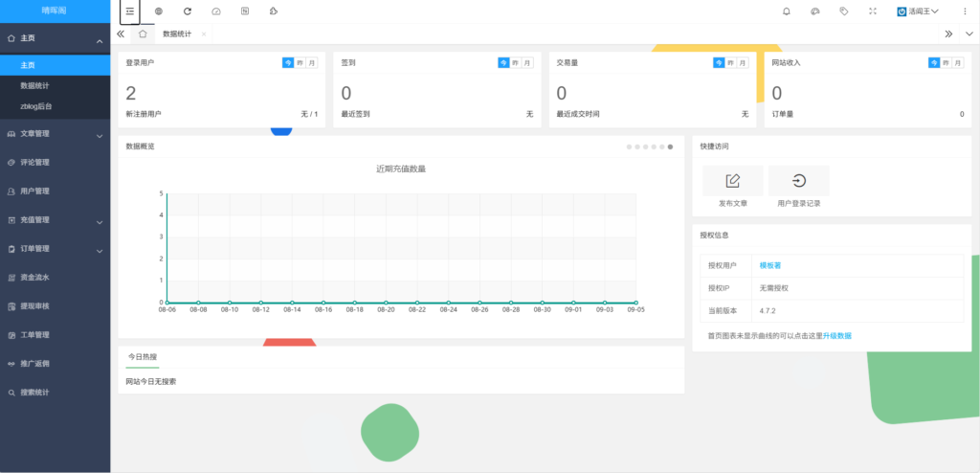Open notifications bell icon
Viewport: 980px width, 473px height.
787,11
